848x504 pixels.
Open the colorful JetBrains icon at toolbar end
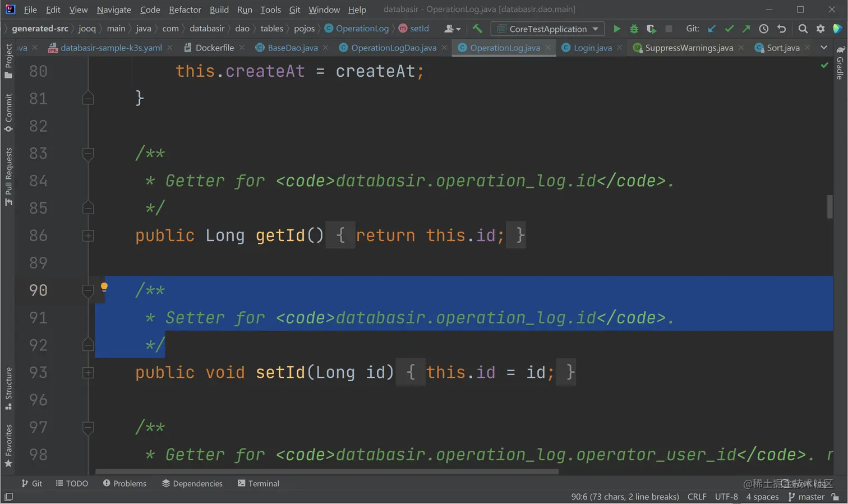(838, 29)
